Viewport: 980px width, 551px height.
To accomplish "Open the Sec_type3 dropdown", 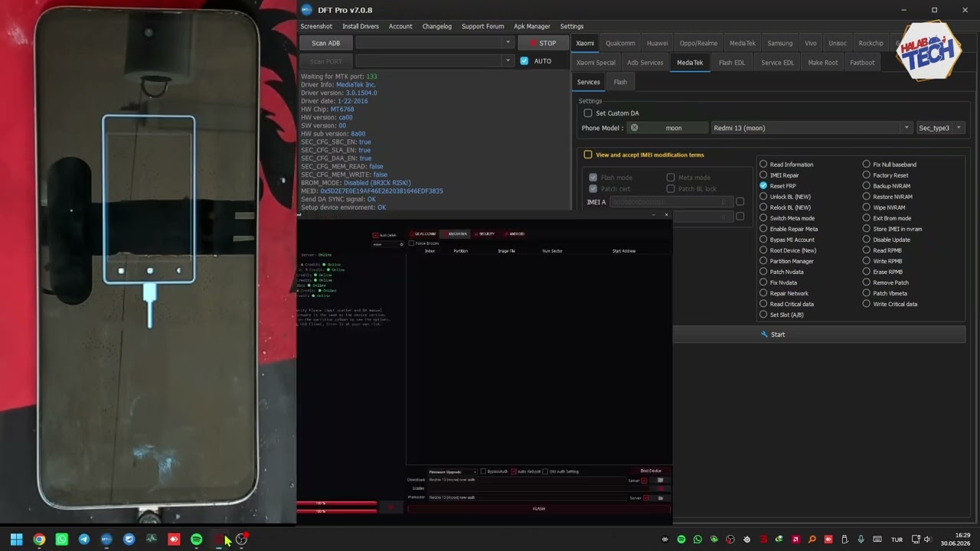I will (939, 128).
